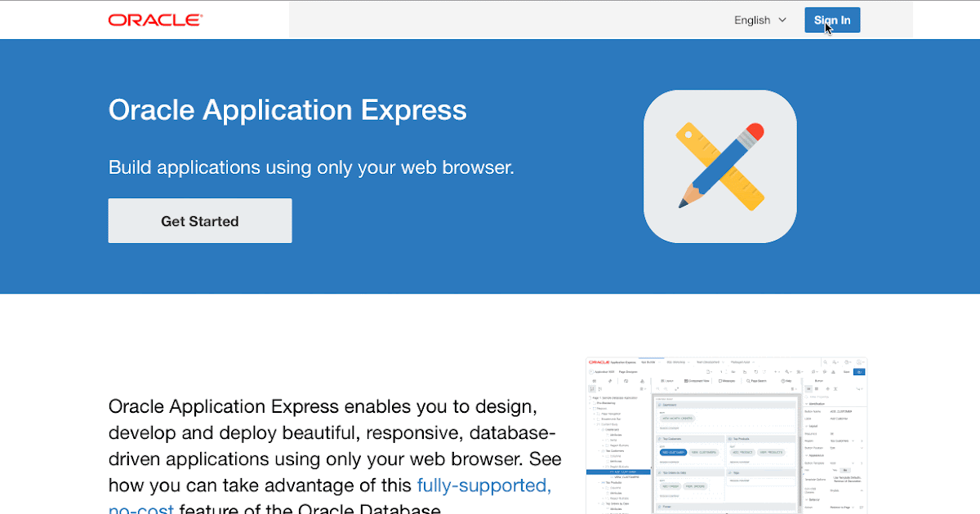Open the Action dropdown showing Redirect to Page

click(842, 506)
